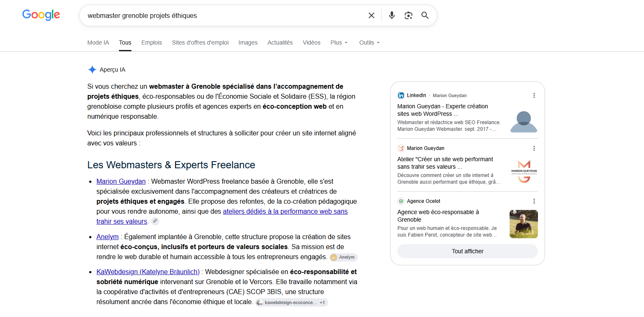Viewport: 644px width, 317px height.
Task: Open three-dot menu for the LinkedIn result
Action: tap(534, 95)
